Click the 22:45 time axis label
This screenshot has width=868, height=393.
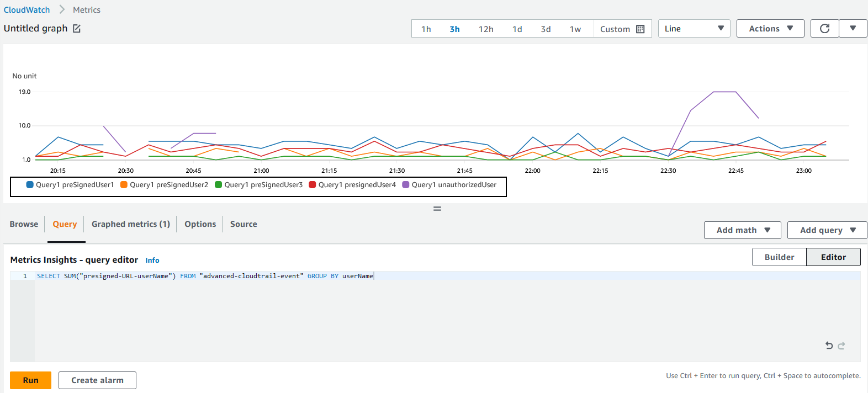pyautogui.click(x=736, y=171)
